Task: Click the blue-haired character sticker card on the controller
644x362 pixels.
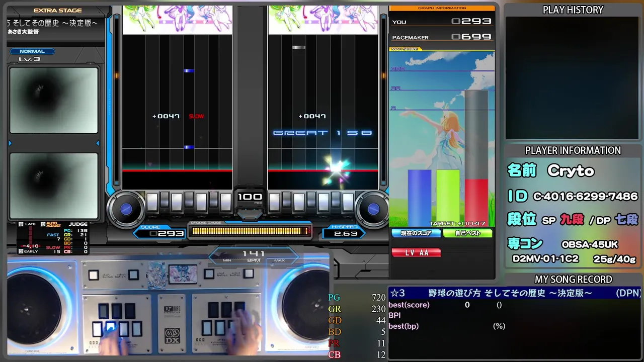Action: [x=156, y=276]
